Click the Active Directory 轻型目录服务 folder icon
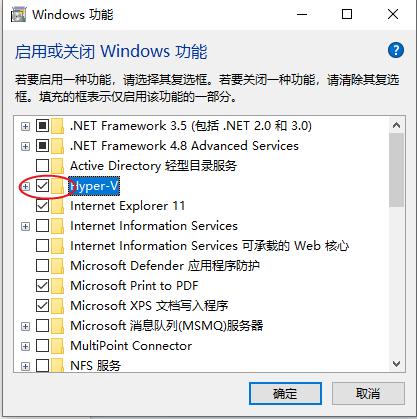417x419 pixels. pos(58,166)
